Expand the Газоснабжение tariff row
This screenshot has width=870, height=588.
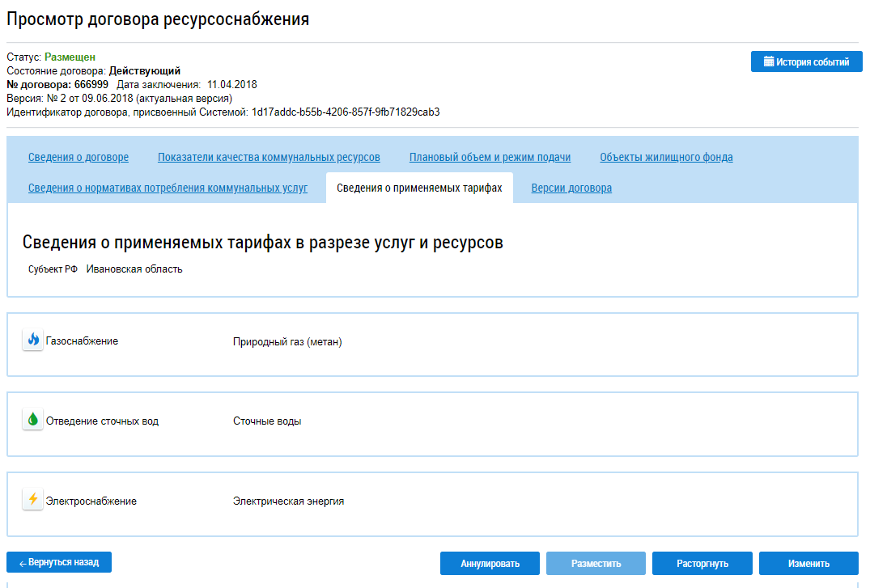pos(82,341)
